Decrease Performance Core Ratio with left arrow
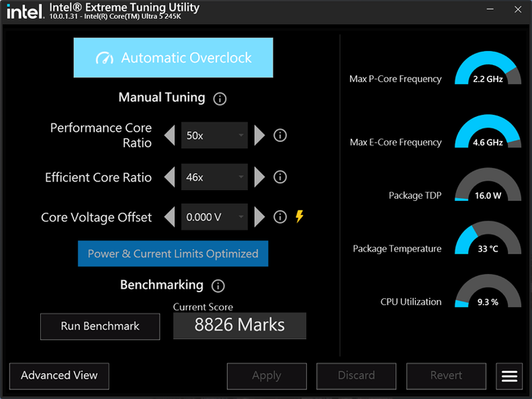This screenshot has height=399, width=532. click(170, 135)
